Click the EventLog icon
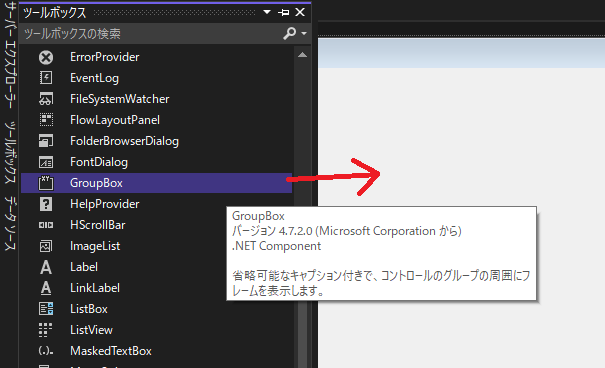 pyautogui.click(x=46, y=78)
